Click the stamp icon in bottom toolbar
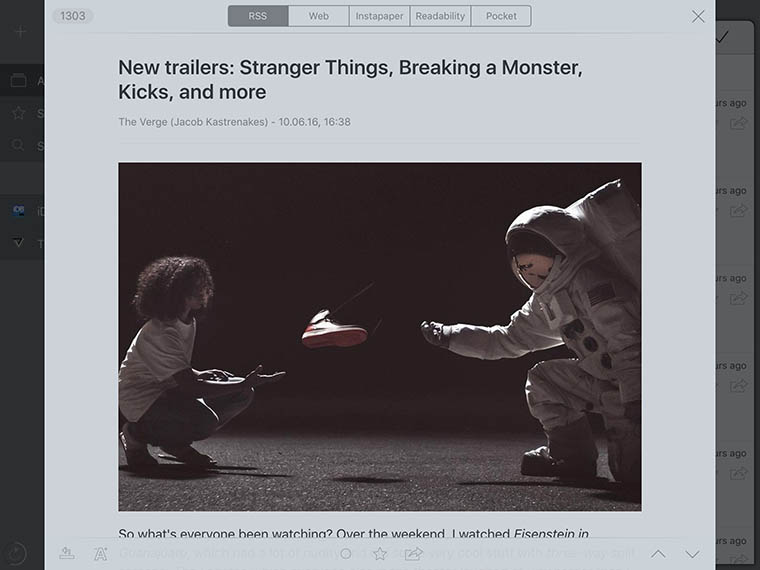Screen dimensions: 760x570 [67, 553]
